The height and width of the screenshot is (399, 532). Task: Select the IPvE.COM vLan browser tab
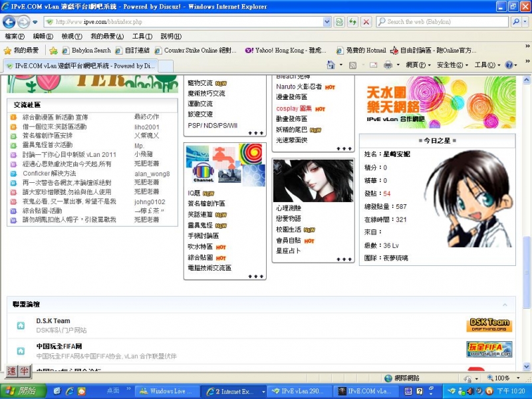click(x=80, y=66)
